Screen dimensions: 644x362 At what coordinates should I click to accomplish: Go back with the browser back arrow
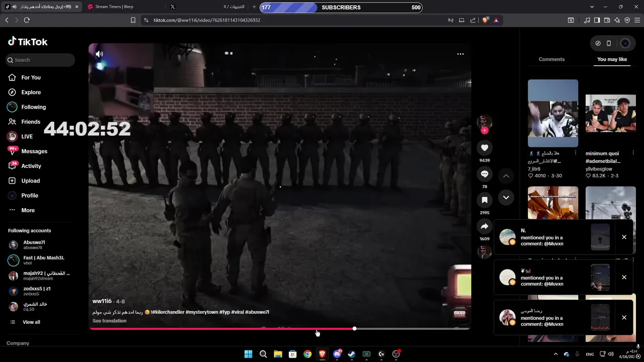point(7,20)
